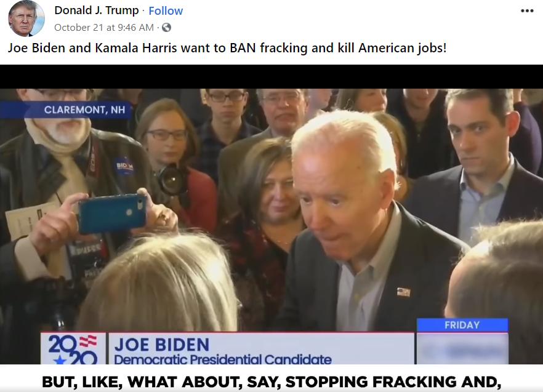
Task: Open the circular profile picture avatar
Action: pyautogui.click(x=26, y=18)
